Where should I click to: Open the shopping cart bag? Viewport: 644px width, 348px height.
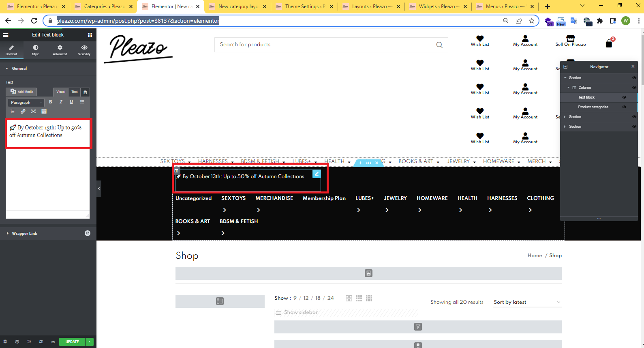[609, 43]
